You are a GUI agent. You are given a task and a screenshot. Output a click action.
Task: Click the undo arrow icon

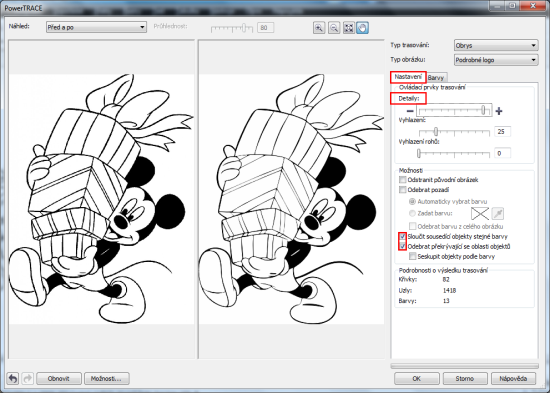coord(13,378)
